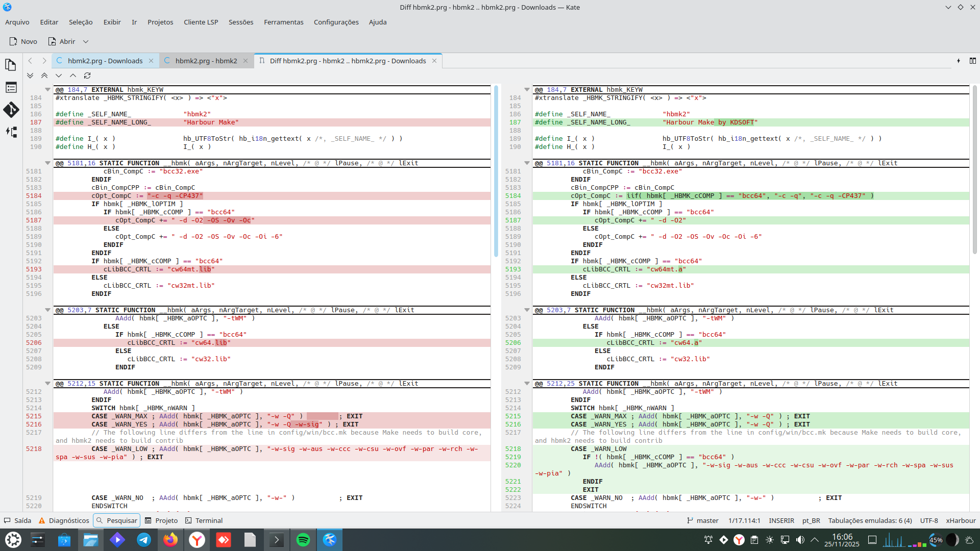Toggle the Pesquisar search panel
Image resolution: width=980 pixels, height=551 pixels.
(116, 520)
